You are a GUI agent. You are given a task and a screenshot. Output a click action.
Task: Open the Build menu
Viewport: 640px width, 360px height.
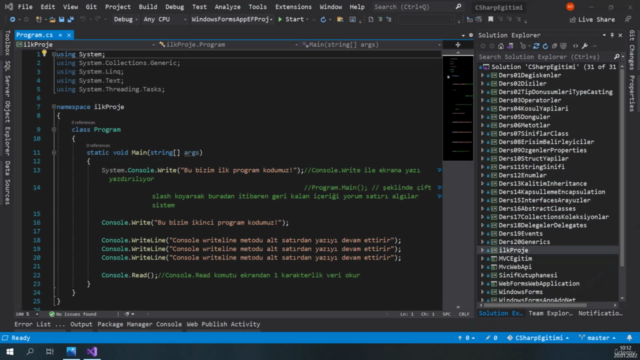tap(148, 7)
